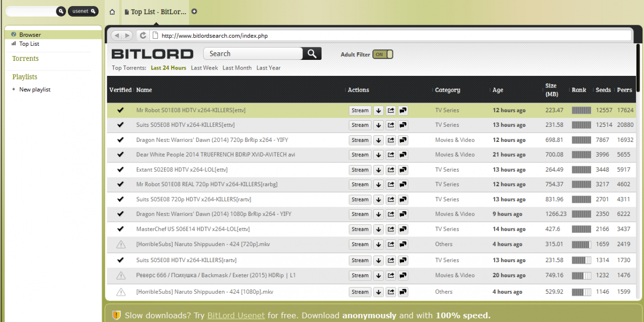Click the usenet search button
Image resolution: width=644 pixels, height=322 pixels.
pos(83,11)
